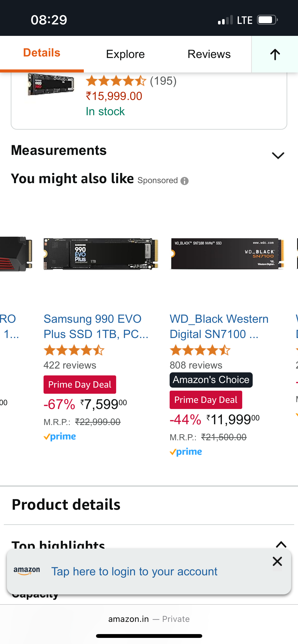Tap the Samsung 990 EVO Plus product image

[101, 254]
